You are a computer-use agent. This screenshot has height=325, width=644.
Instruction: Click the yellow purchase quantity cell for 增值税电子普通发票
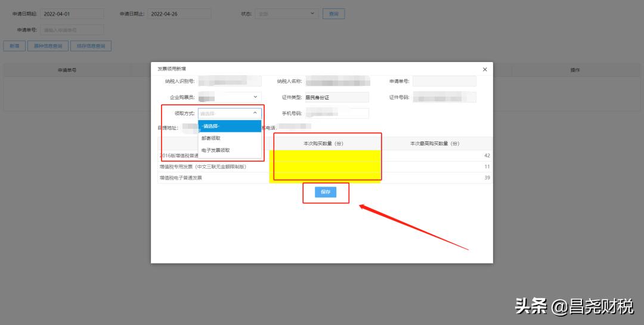[x=324, y=178]
